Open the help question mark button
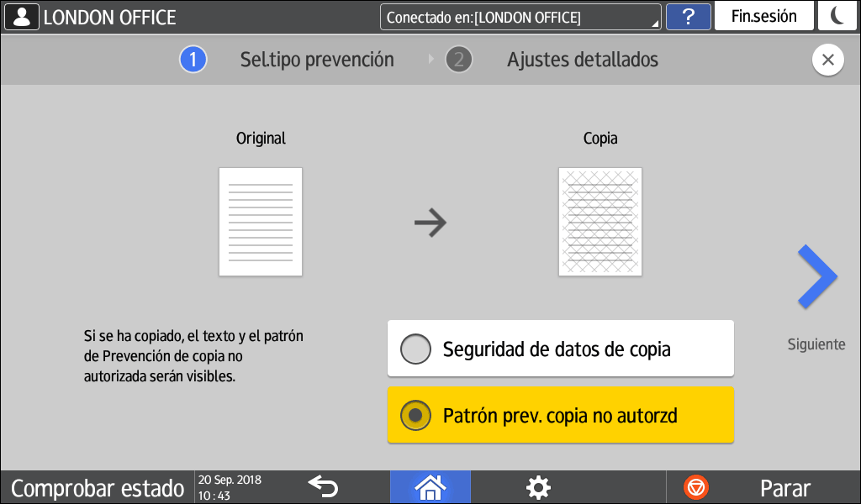The height and width of the screenshot is (504, 861). (687, 17)
